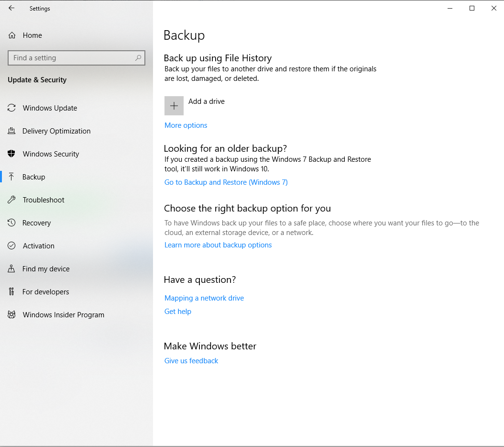Focus the Find a setting search box

(x=72, y=58)
